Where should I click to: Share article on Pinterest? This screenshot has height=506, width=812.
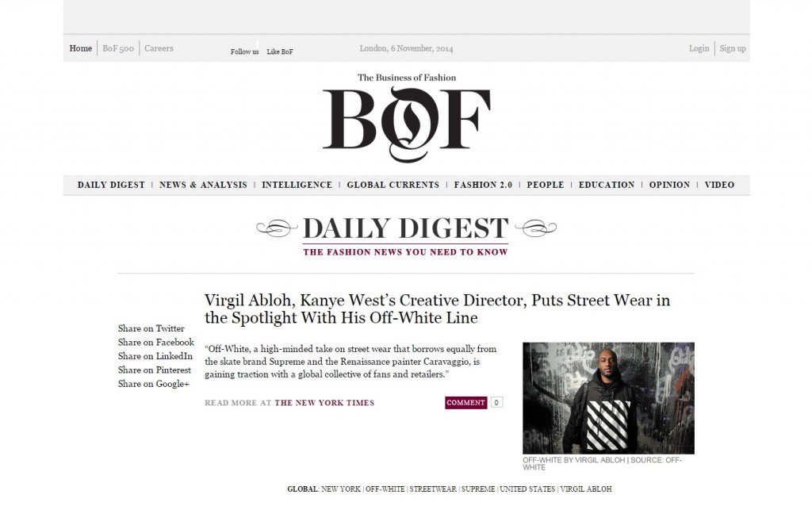tap(155, 370)
